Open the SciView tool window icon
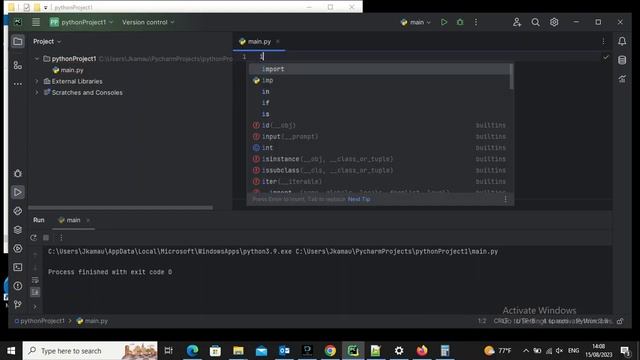The image size is (640, 360). point(622,79)
